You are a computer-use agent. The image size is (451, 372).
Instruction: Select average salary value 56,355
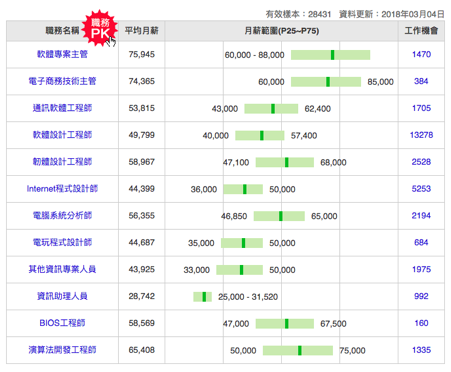(142, 216)
